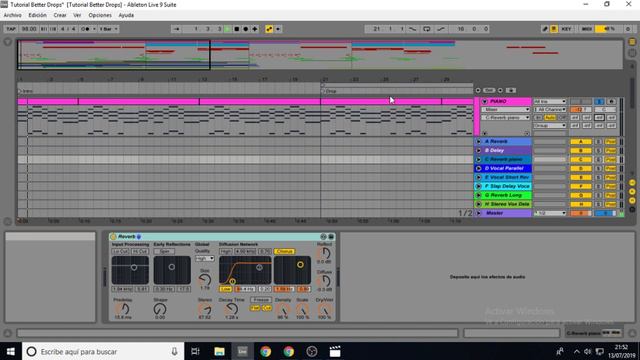The height and width of the screenshot is (360, 640).
Task: Open the C-Reverb piano control chooser
Action: [506, 118]
